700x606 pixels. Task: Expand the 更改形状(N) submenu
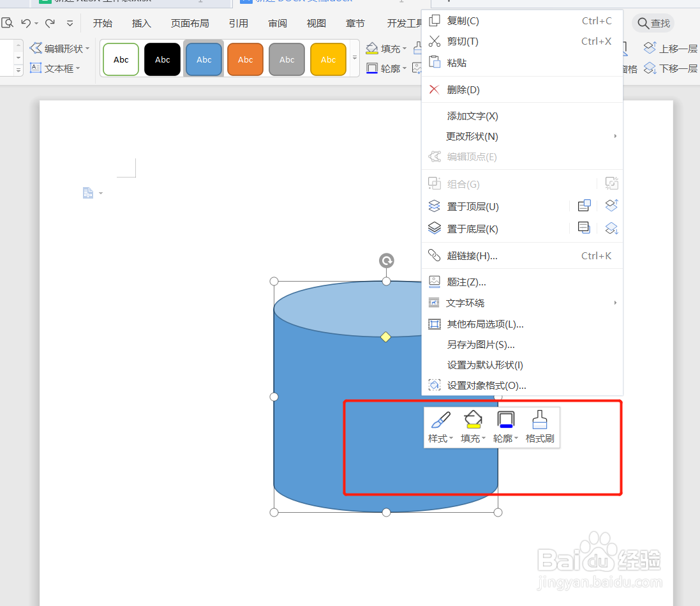[523, 136]
